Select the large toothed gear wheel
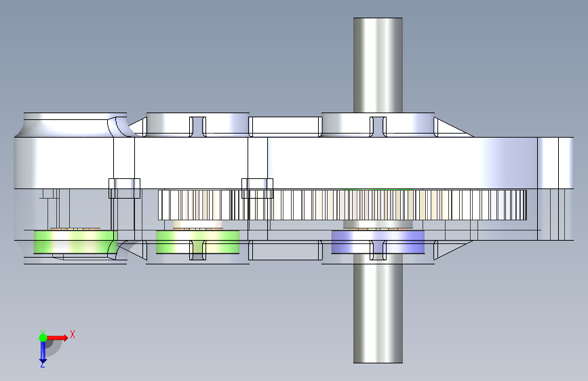The width and height of the screenshot is (588, 381). coord(342,205)
